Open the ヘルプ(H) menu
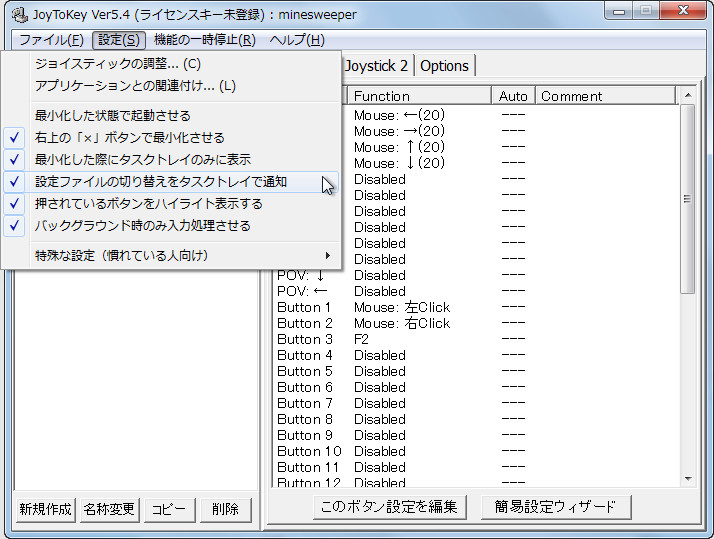The image size is (714, 539). (297, 40)
